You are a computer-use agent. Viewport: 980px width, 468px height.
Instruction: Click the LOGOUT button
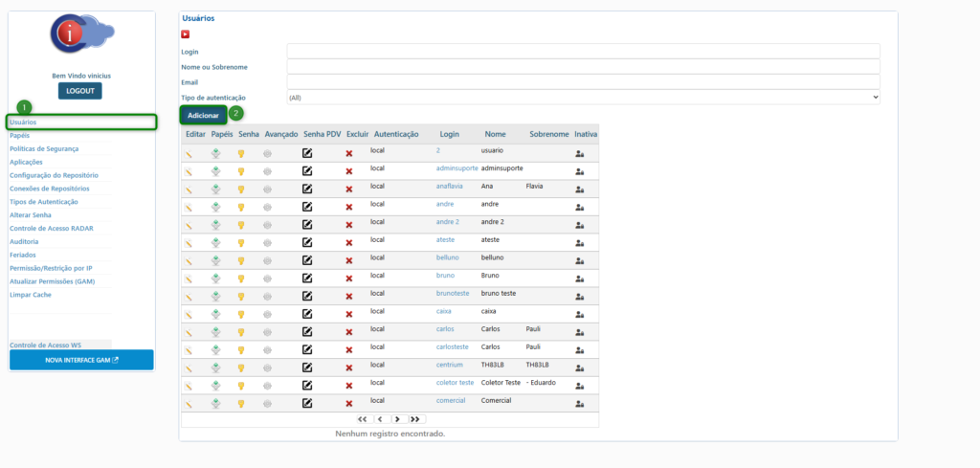(x=79, y=91)
